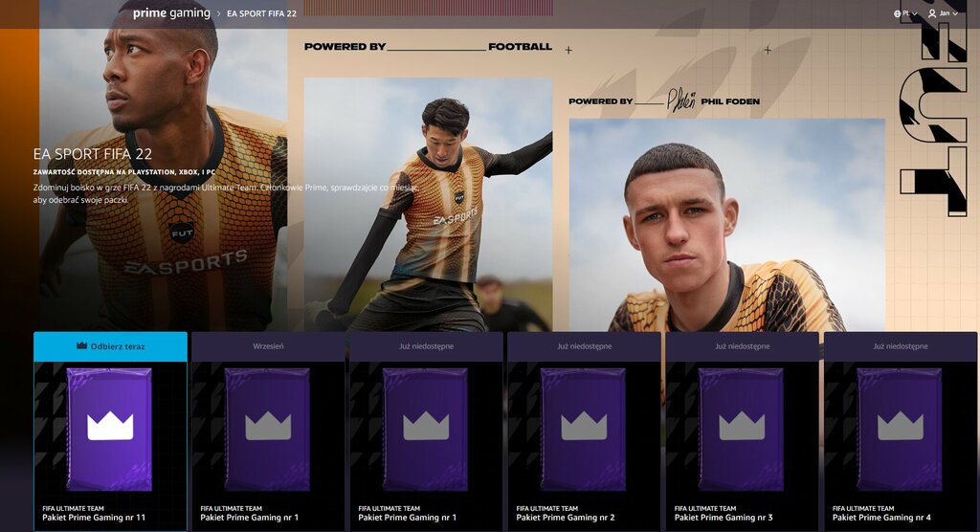Click the pack crown under Wrzesień
This screenshot has height=532, width=980.
click(x=268, y=427)
